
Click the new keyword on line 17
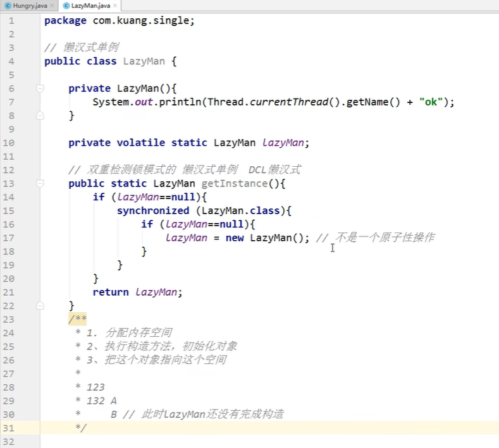235,238
